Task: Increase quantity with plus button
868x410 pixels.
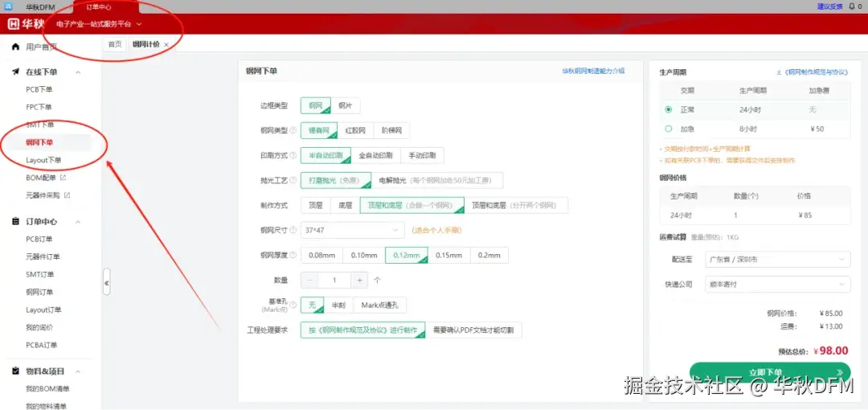Action: tap(359, 281)
